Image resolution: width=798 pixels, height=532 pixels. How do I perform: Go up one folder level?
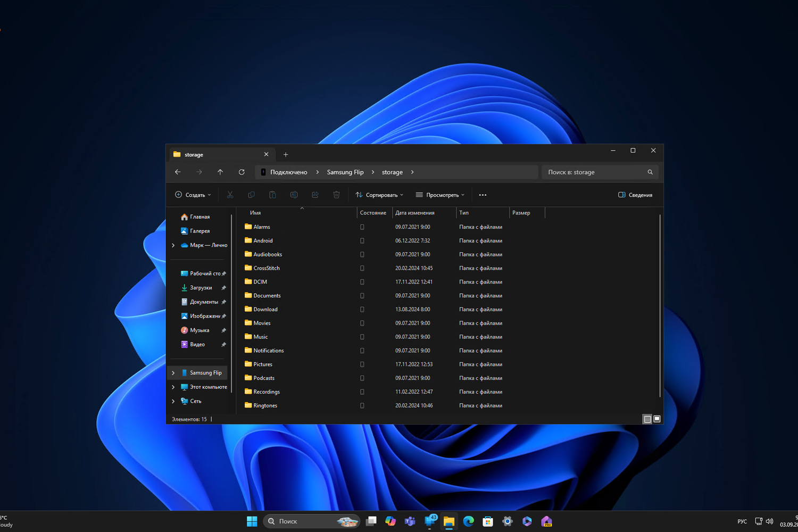click(x=220, y=172)
